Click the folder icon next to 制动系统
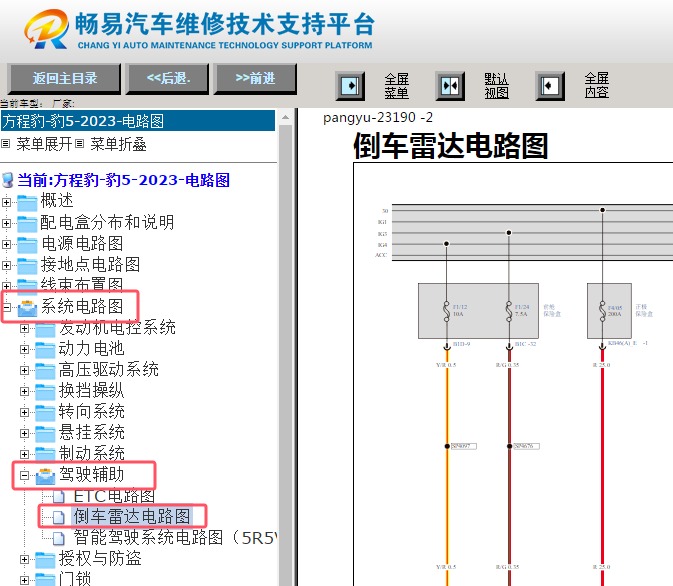Image resolution: width=673 pixels, height=586 pixels. [x=45, y=455]
